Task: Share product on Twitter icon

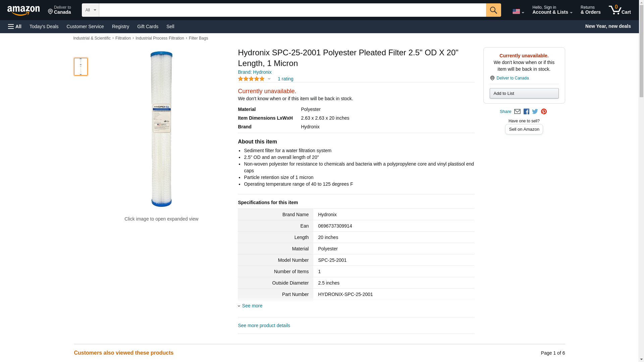Action: point(535,112)
